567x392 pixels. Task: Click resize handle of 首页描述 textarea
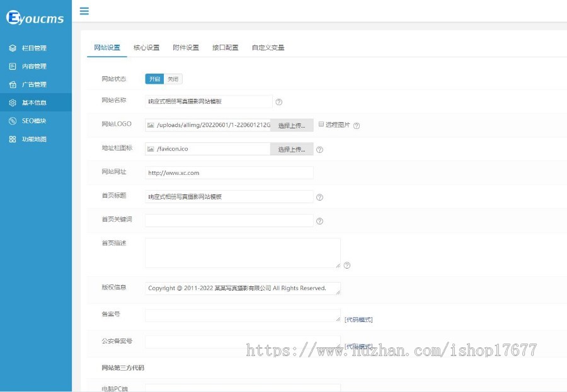[x=338, y=266]
